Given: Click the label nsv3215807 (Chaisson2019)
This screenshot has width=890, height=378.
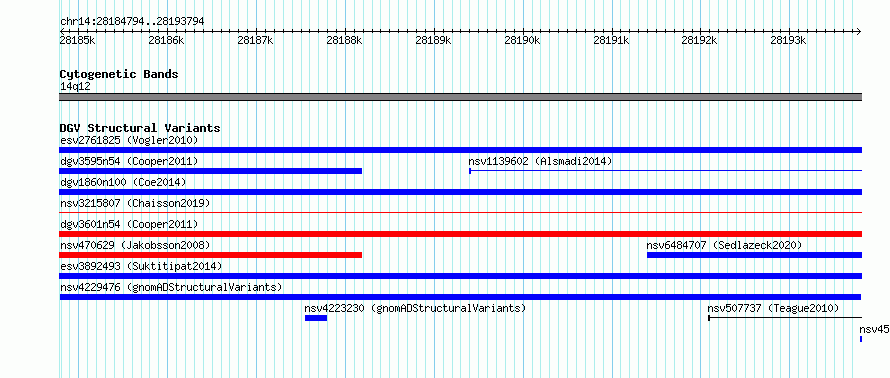Looking at the screenshot, I should pyautogui.click(x=135, y=203).
